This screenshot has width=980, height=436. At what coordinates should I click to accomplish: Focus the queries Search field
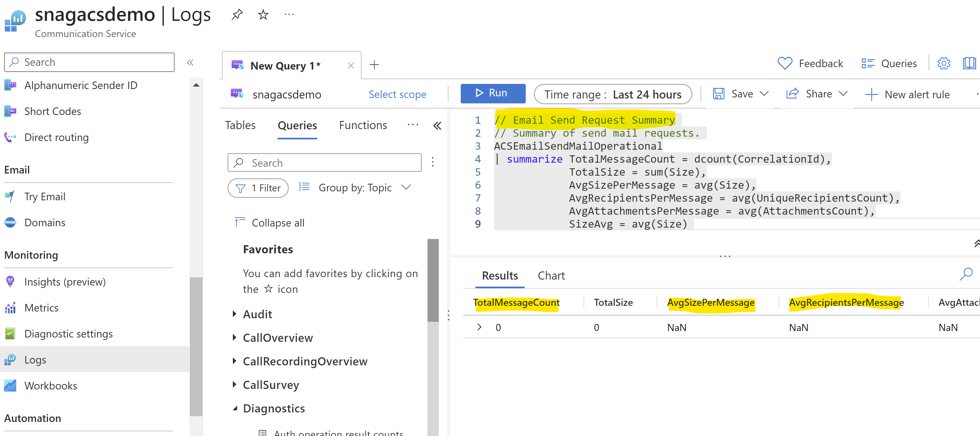[324, 163]
